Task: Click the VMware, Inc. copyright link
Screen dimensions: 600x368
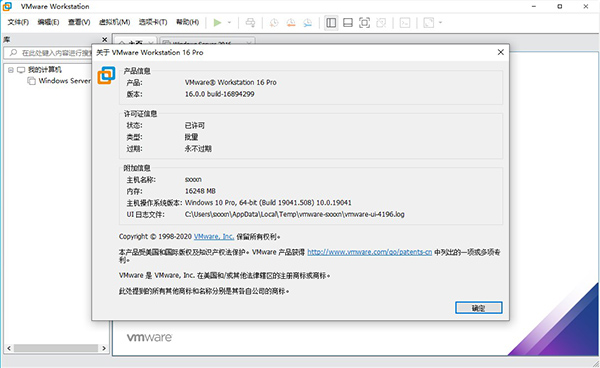Action: pos(214,236)
